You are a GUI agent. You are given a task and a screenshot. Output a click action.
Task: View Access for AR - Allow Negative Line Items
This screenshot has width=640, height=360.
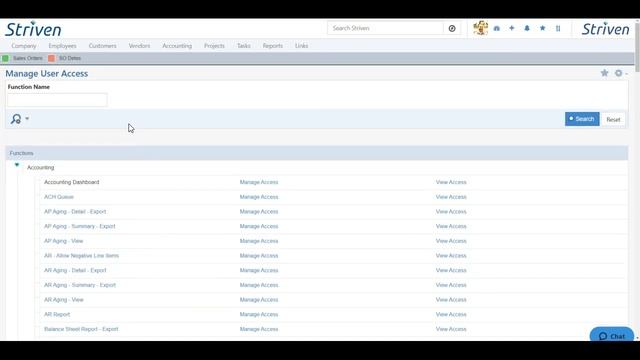point(451,256)
